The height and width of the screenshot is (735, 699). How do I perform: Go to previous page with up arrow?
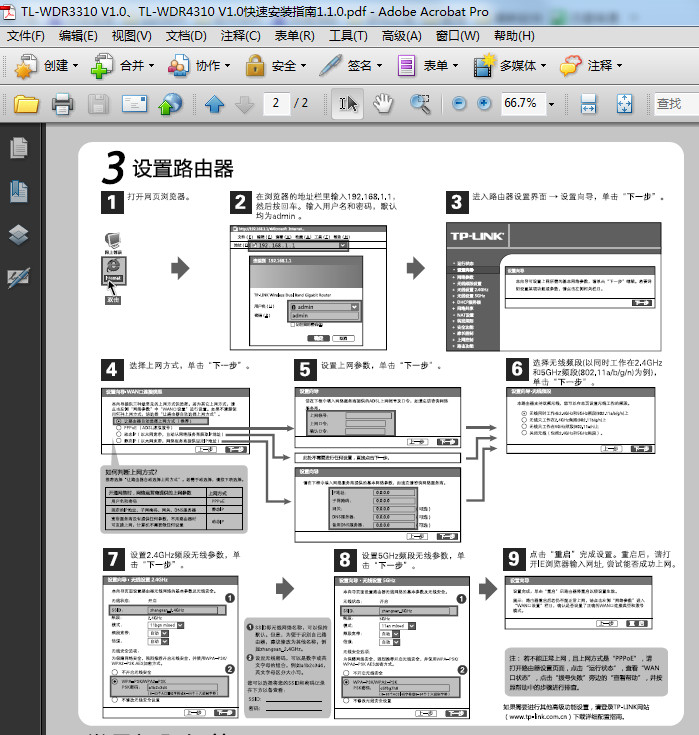(x=214, y=104)
